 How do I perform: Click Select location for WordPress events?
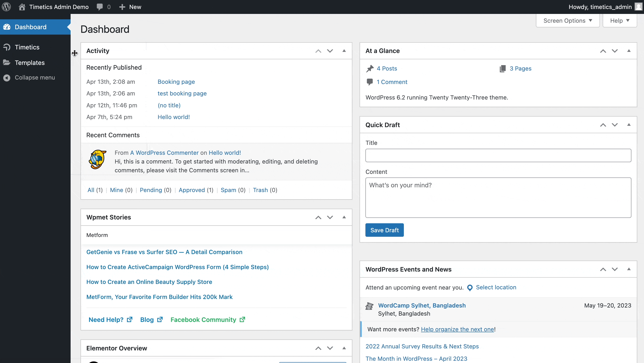pyautogui.click(x=496, y=288)
